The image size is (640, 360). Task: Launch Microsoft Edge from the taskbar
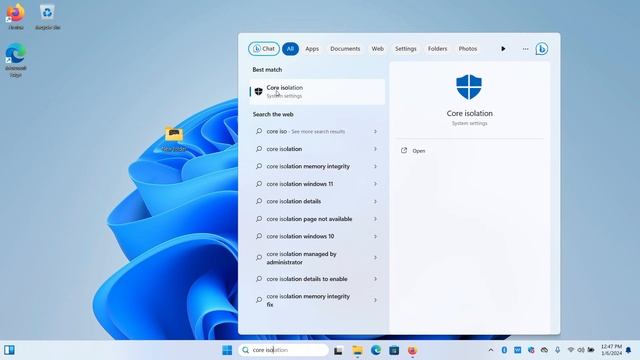pyautogui.click(x=376, y=350)
